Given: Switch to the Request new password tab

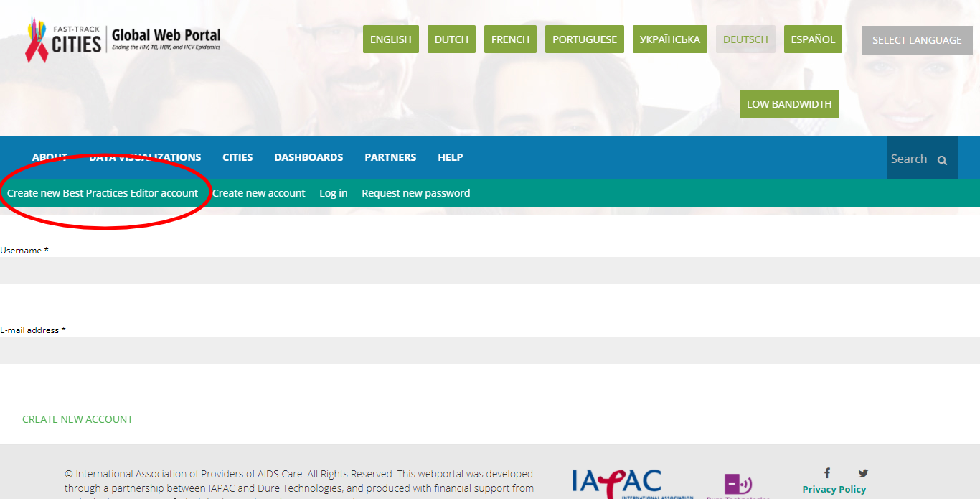Looking at the screenshot, I should 415,192.
